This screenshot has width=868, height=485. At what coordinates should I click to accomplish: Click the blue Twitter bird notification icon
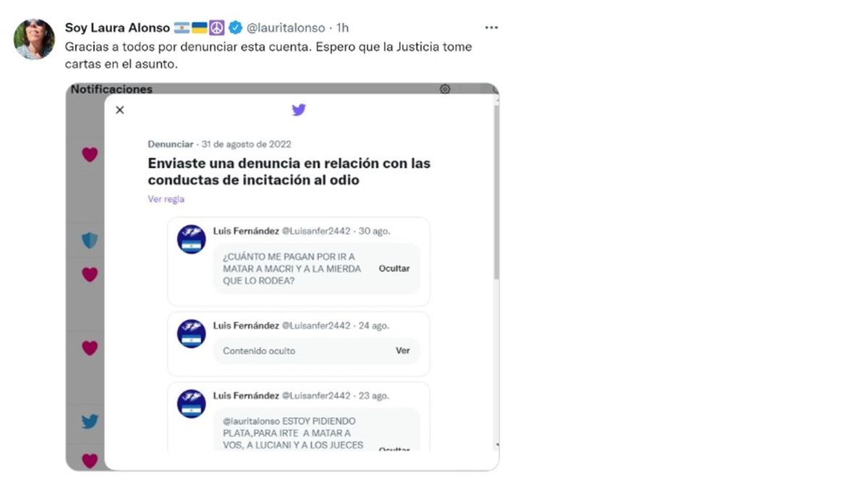coord(90,421)
